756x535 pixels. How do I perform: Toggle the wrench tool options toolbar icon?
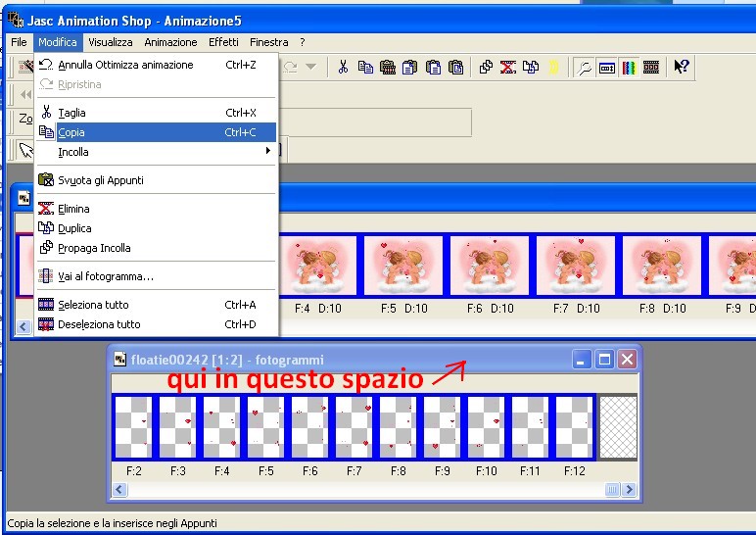[x=585, y=68]
